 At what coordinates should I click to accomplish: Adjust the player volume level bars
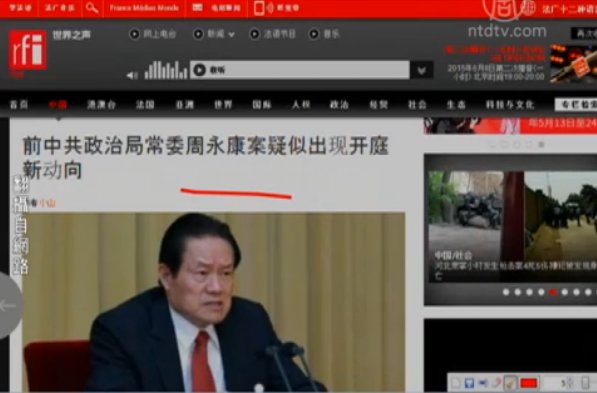tap(166, 70)
